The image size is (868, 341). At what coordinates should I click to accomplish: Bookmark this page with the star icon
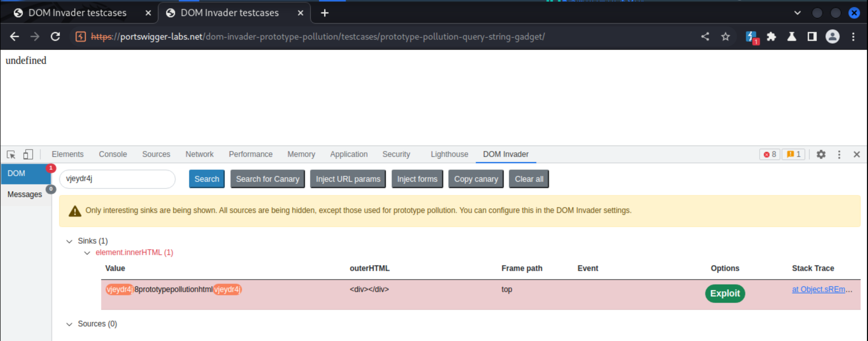725,36
